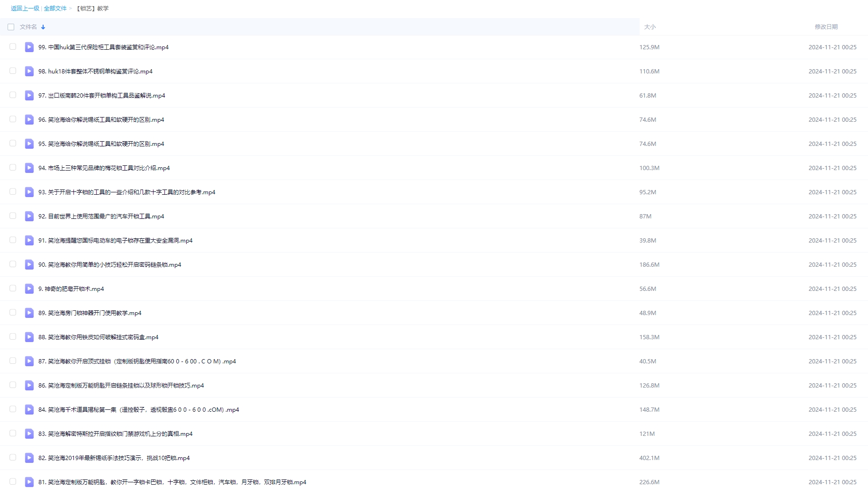Click the video icon for file 84

[29, 409]
